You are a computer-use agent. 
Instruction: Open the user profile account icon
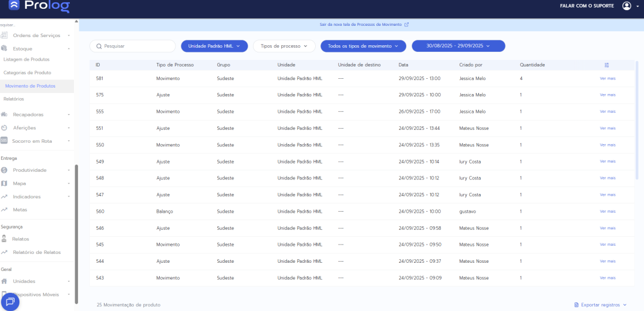[627, 6]
